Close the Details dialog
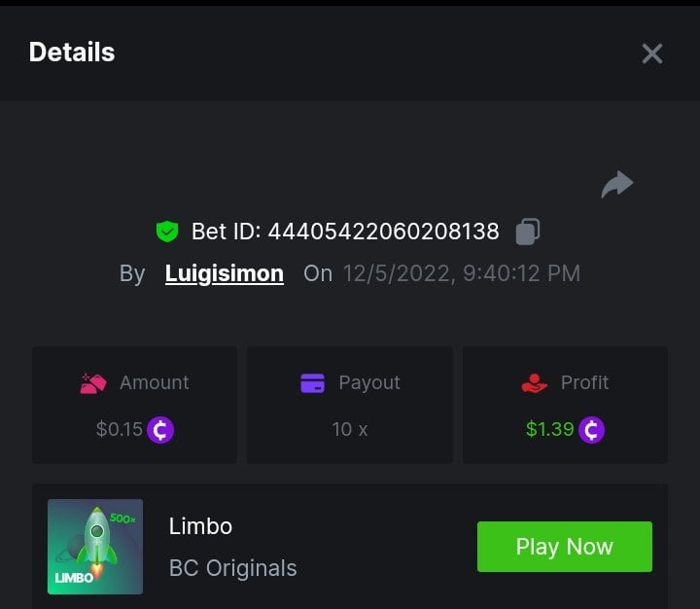The image size is (700, 609). (x=652, y=54)
